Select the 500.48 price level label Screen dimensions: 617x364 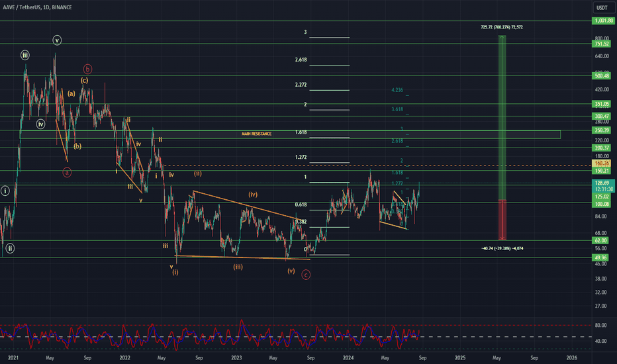pyautogui.click(x=602, y=75)
